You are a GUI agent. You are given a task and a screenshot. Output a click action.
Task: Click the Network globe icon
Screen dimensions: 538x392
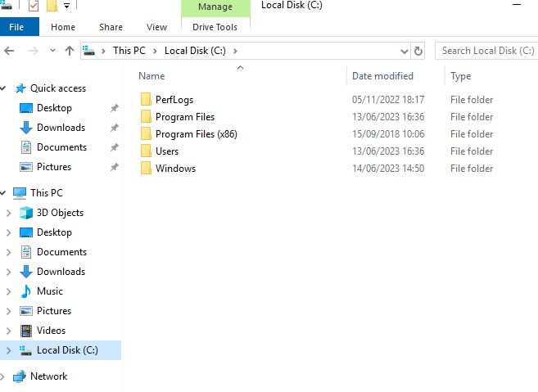pyautogui.click(x=20, y=376)
